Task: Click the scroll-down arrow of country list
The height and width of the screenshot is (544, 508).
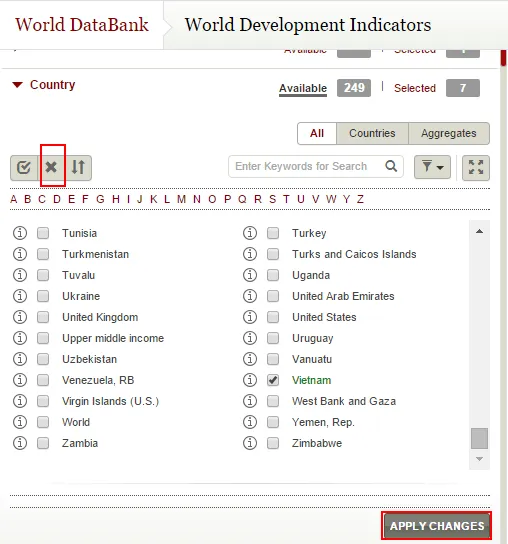Action: click(x=480, y=459)
